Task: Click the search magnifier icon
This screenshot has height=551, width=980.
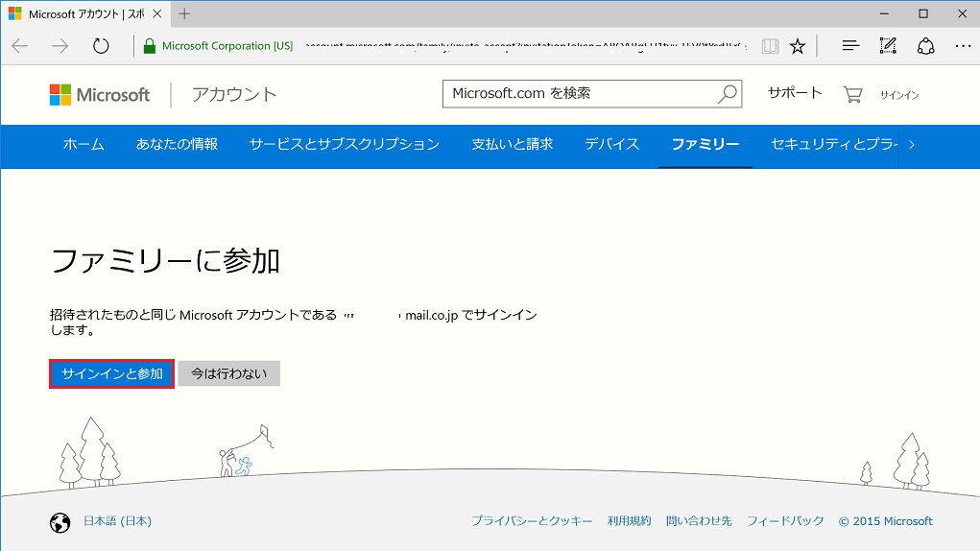Action: pyautogui.click(x=728, y=94)
